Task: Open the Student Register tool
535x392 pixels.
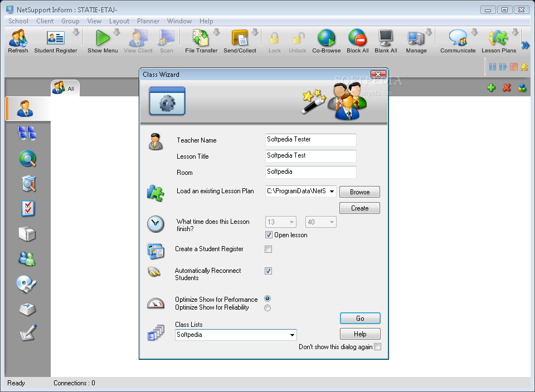Action: point(56,41)
